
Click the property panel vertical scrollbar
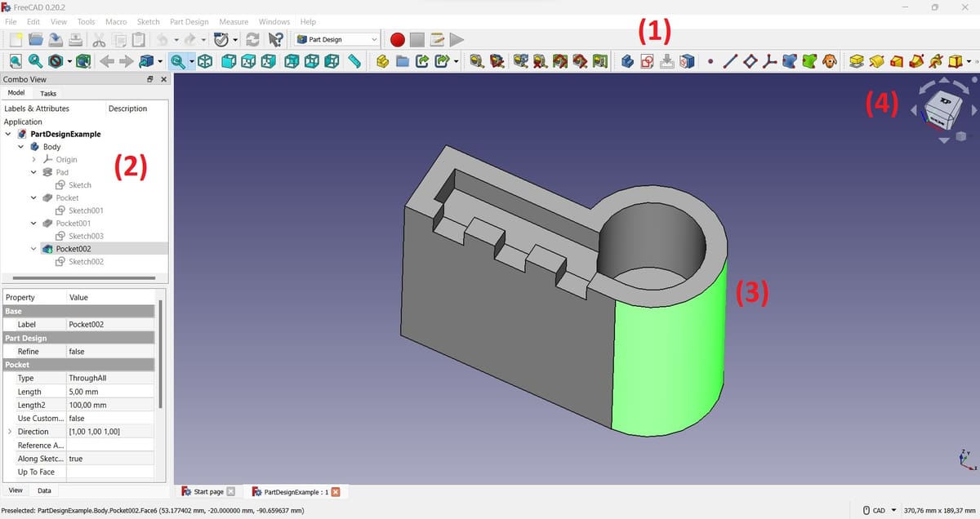coord(161,353)
